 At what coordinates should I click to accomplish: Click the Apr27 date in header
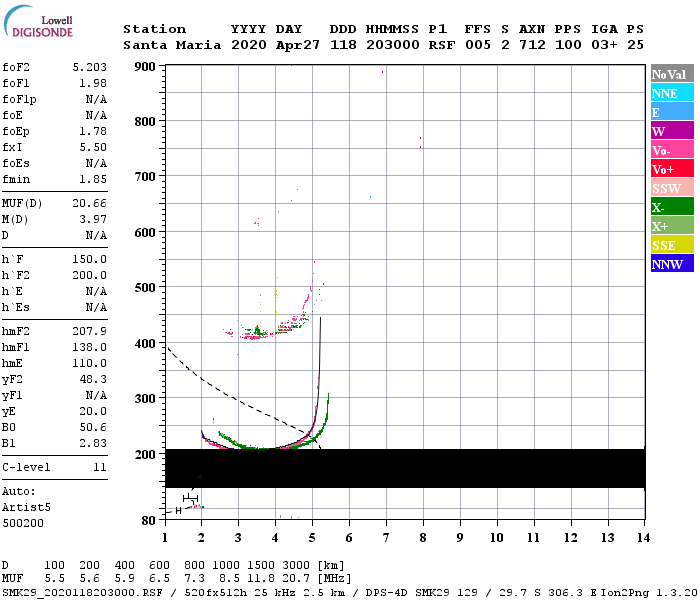298,45
